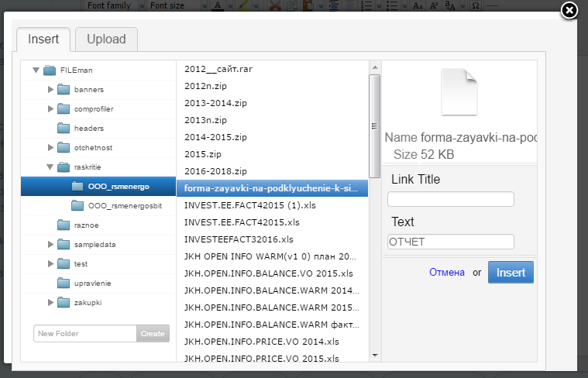Click the Отмена cancel link
588x378 pixels.
[447, 272]
